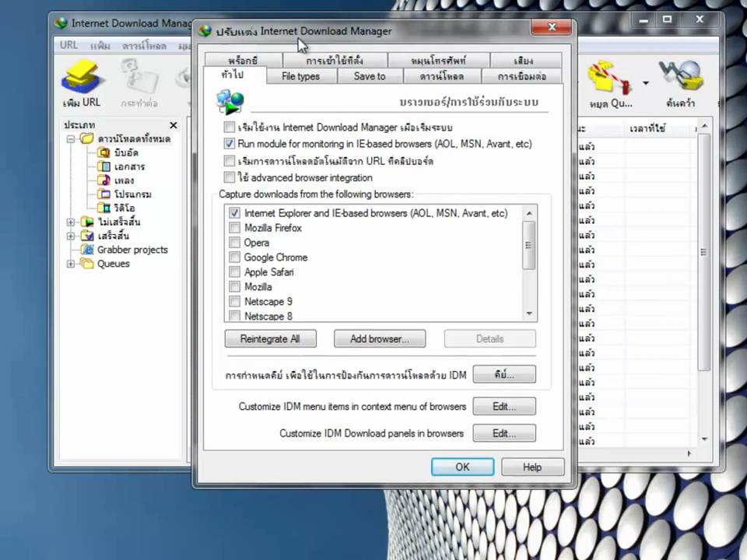This screenshot has height=560, width=747.
Task: Open the proxy tab in options dialog
Action: click(243, 61)
